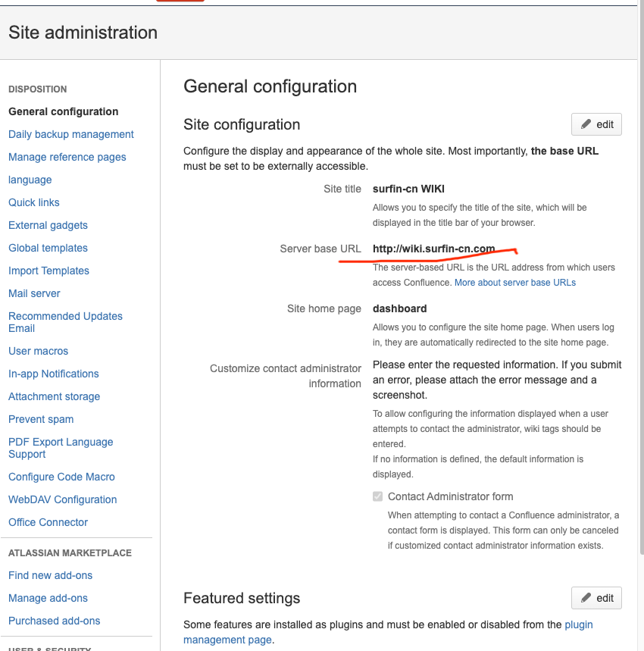The height and width of the screenshot is (651, 644).
Task: Open Office Connector settings
Action: (x=48, y=522)
